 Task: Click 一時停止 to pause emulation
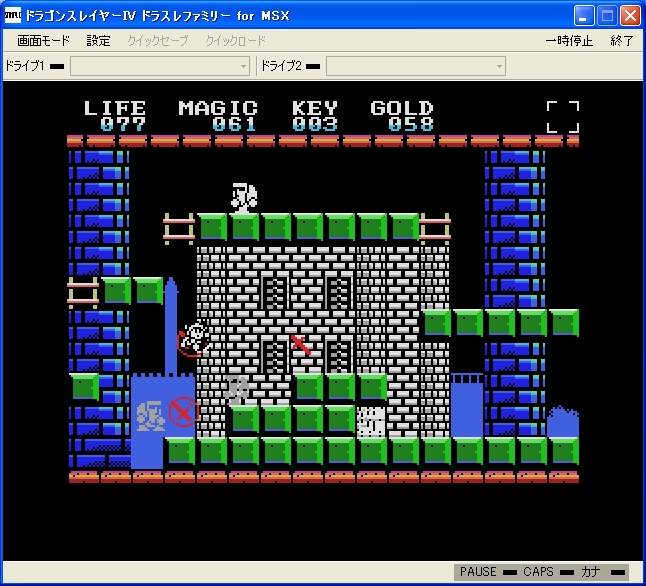[569, 41]
